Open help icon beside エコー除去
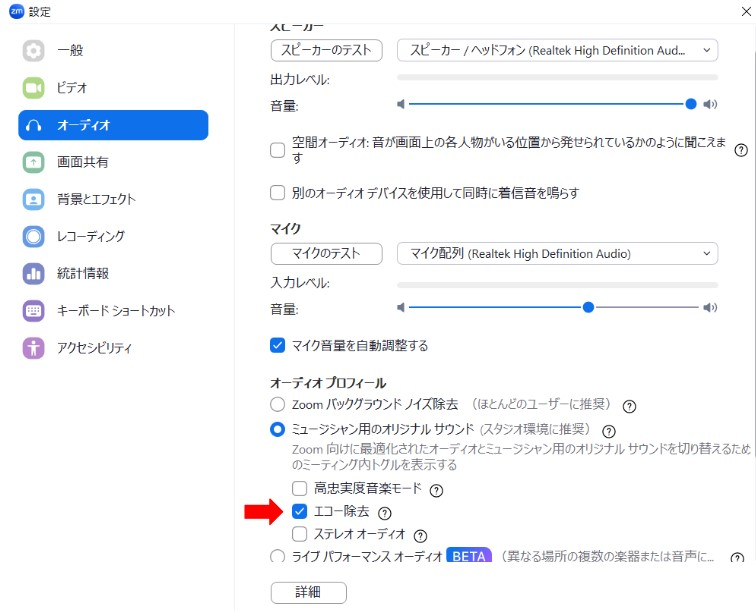756x611 pixels. coord(385,513)
